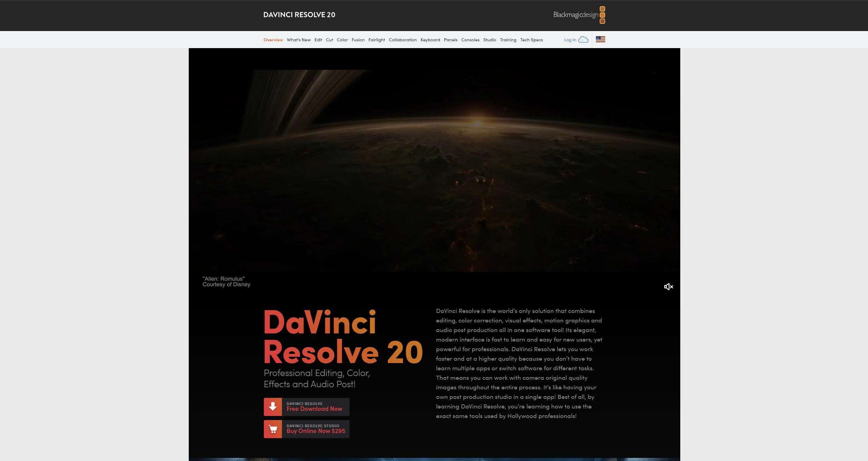Click the "Alien: Romulus" caption text
The width and height of the screenshot is (868, 461).
coord(224,279)
